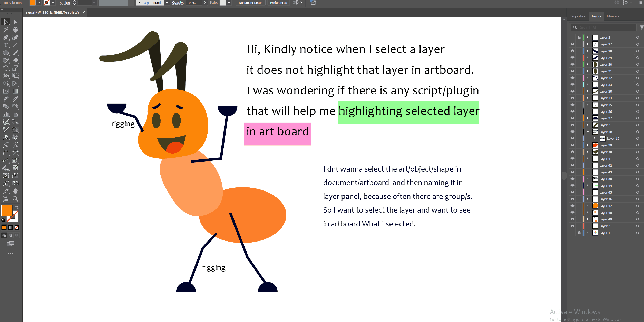Select the Magic Wand tool
The width and height of the screenshot is (644, 322).
click(x=6, y=30)
